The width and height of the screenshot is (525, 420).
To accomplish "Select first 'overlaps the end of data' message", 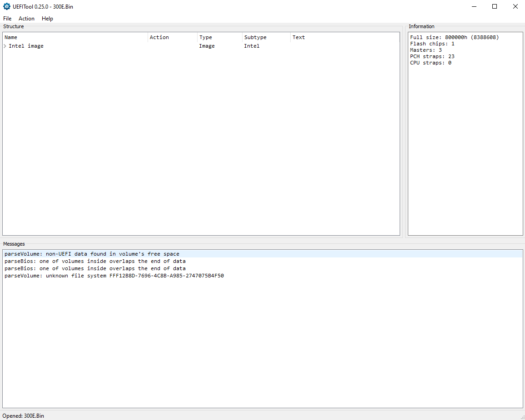I will [x=262, y=261].
